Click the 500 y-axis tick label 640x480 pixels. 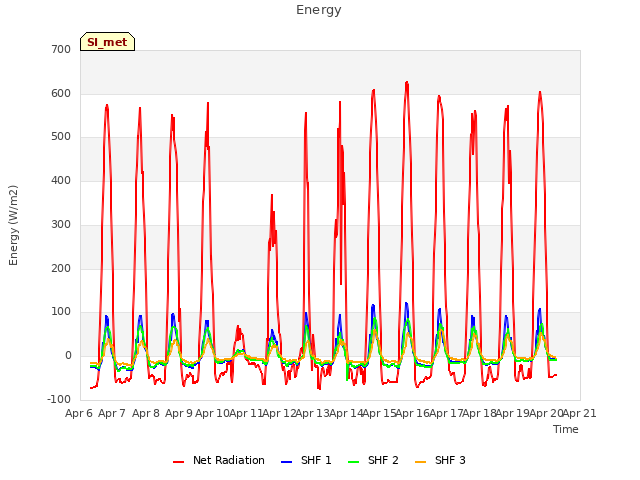click(61, 137)
